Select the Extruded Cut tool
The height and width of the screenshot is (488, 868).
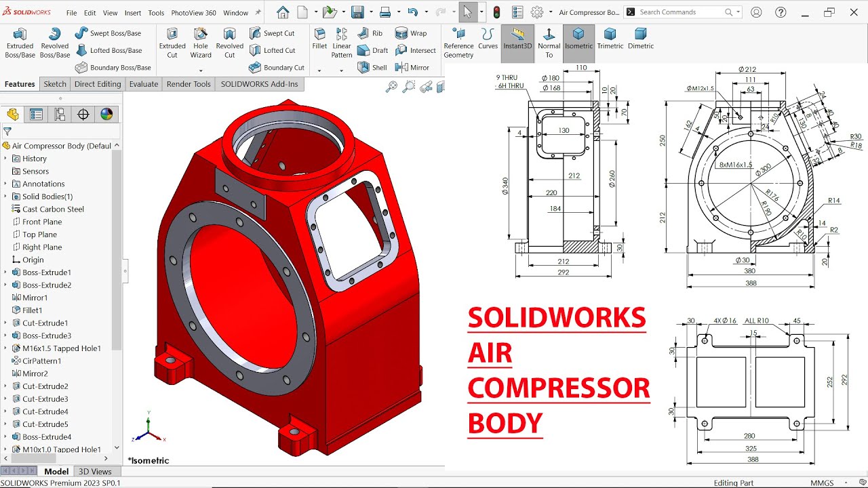pos(172,43)
